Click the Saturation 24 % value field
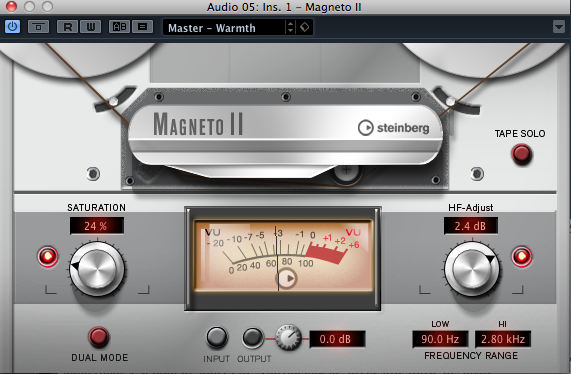This screenshot has height=374, width=571. pyautogui.click(x=97, y=226)
